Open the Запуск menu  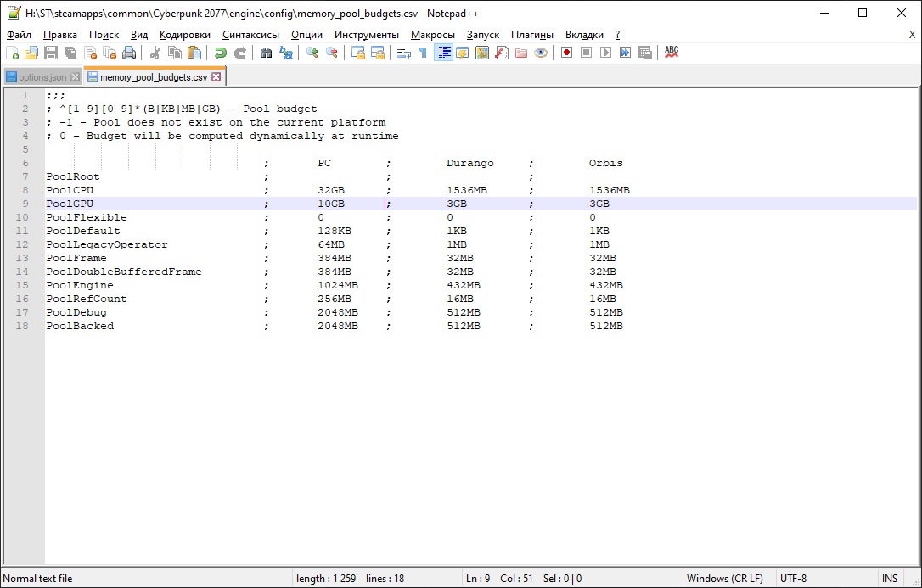click(x=483, y=35)
